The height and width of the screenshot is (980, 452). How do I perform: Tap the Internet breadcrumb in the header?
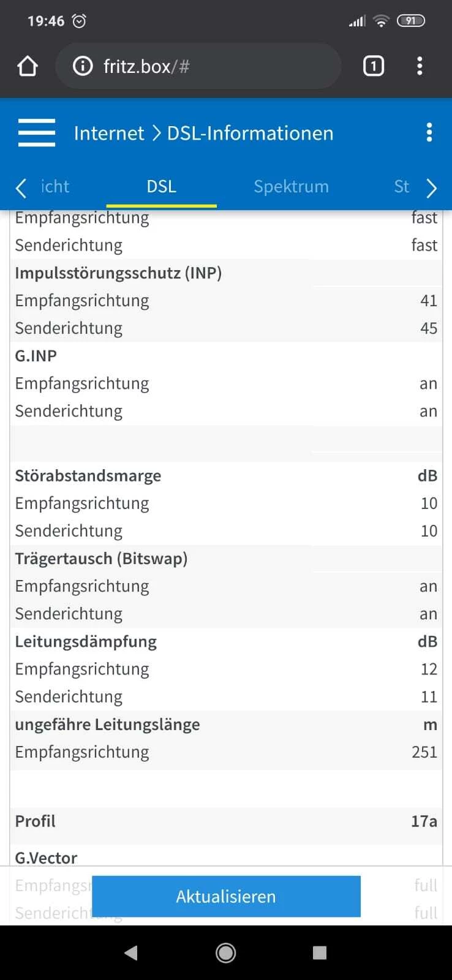(x=109, y=133)
